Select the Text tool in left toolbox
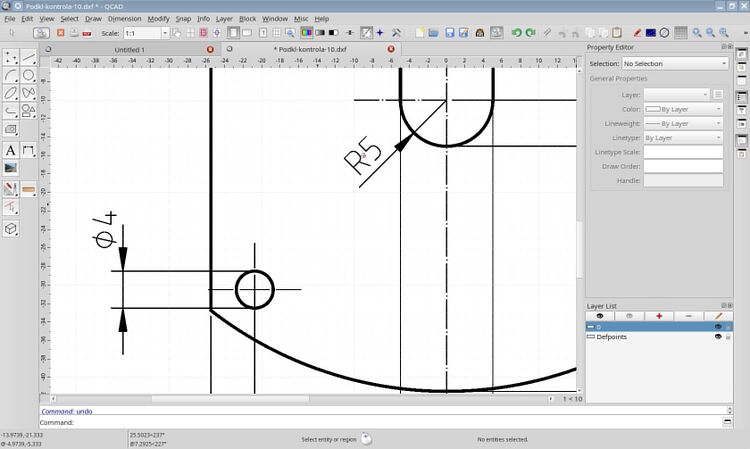This screenshot has height=449, width=750. click(x=11, y=150)
